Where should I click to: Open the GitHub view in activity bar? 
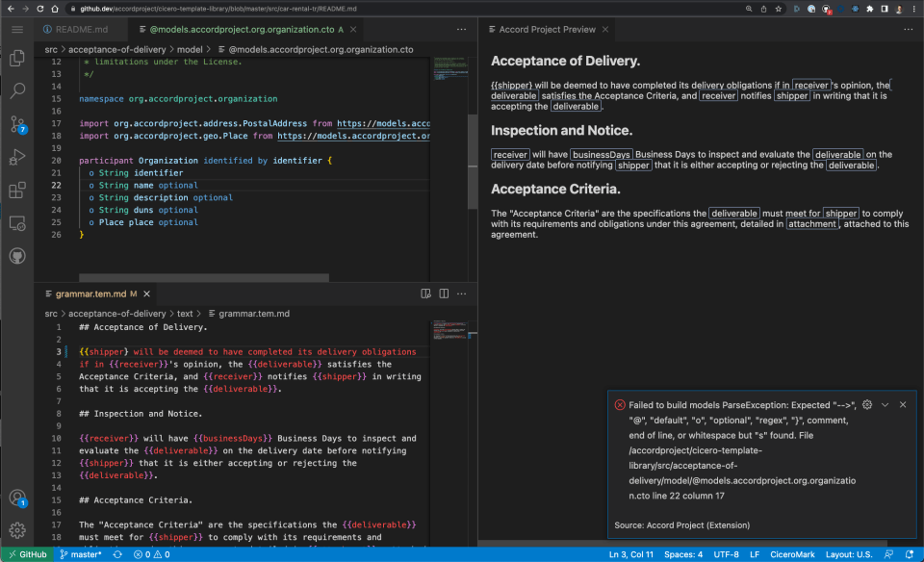coord(17,256)
